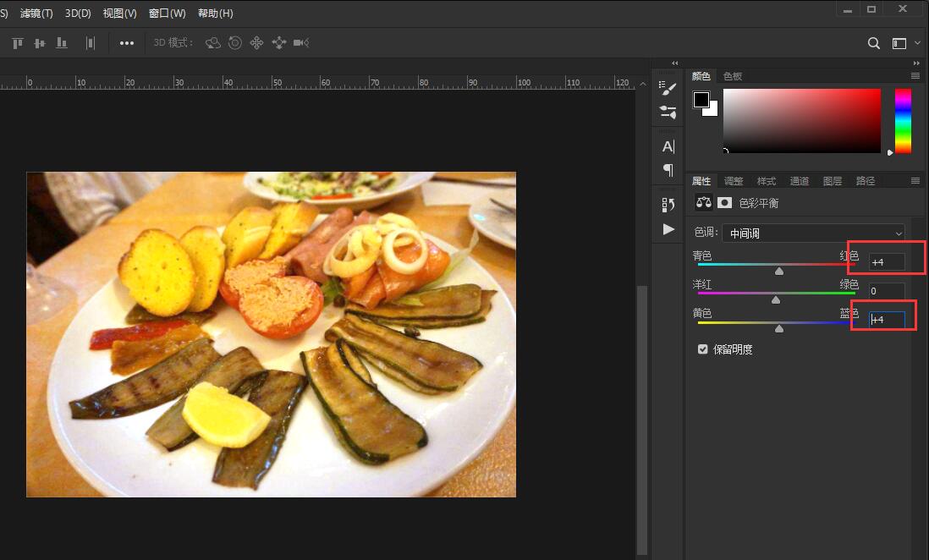Click the foreground color swatch
Image resolution: width=929 pixels, height=560 pixels.
(701, 100)
